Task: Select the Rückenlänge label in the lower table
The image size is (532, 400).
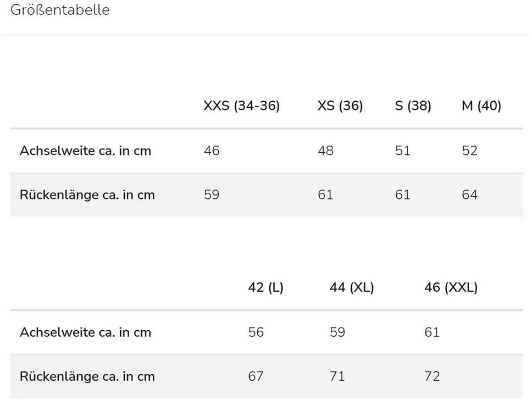Action: tap(87, 376)
